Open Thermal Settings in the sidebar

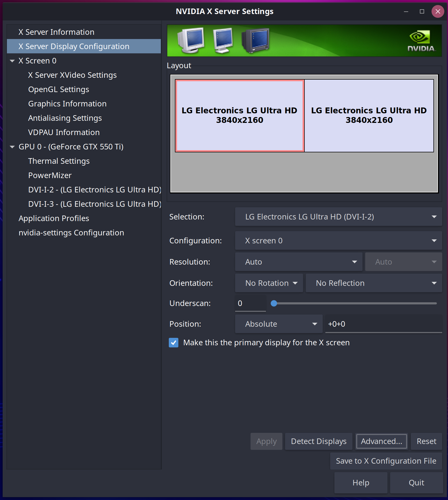point(59,161)
